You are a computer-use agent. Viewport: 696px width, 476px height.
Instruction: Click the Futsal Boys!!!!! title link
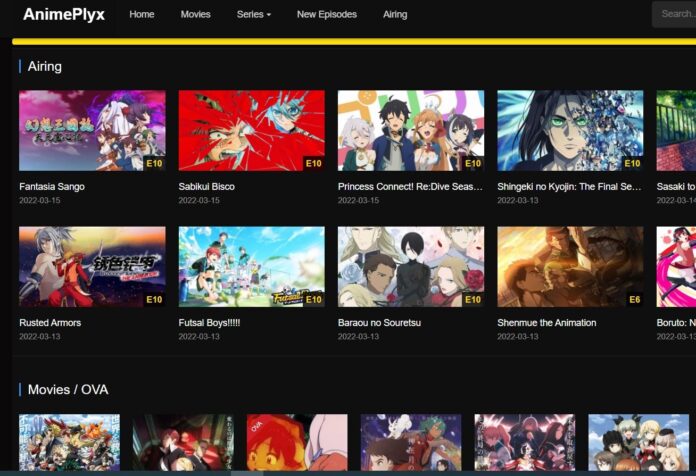pos(209,323)
